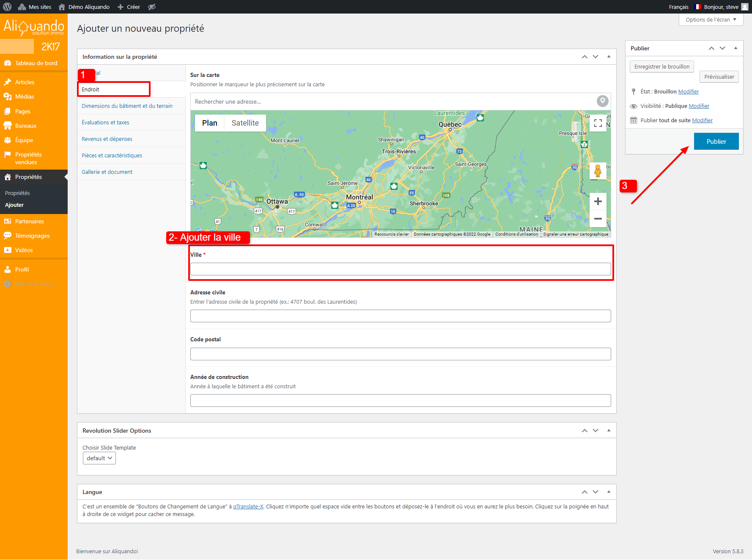Screen dimensions: 752x560
Task: Click the Ville input field
Action: (x=401, y=269)
